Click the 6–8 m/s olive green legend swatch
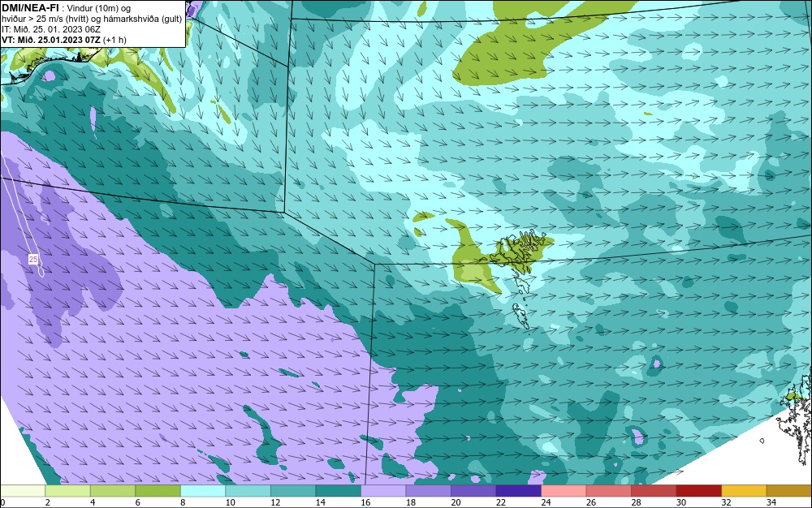 point(158,491)
